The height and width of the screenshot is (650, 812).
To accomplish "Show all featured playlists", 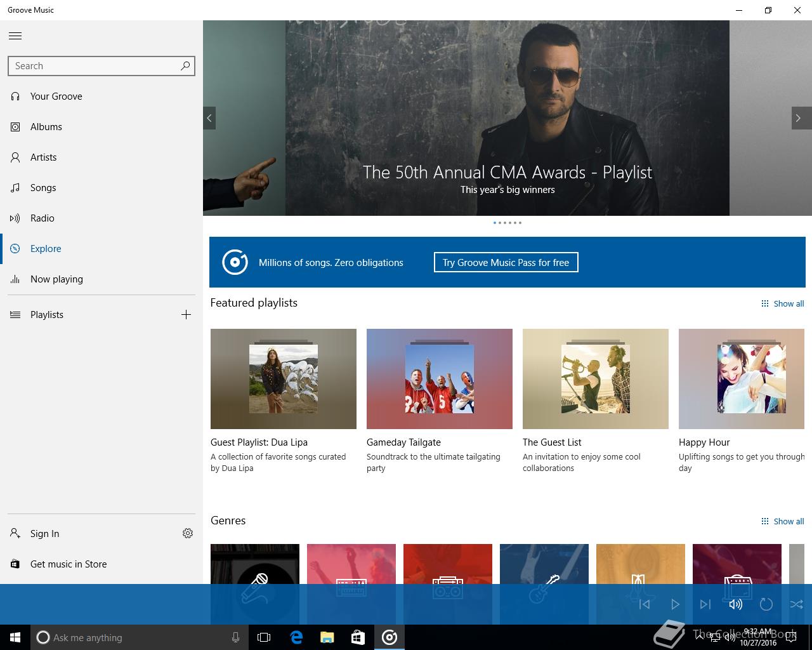I will [x=783, y=304].
